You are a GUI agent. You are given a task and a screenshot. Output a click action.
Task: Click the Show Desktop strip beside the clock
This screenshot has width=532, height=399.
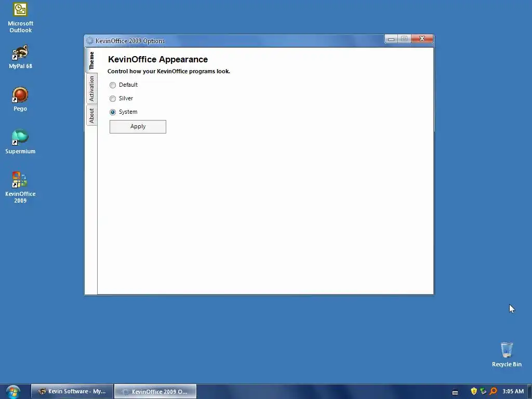point(529,391)
